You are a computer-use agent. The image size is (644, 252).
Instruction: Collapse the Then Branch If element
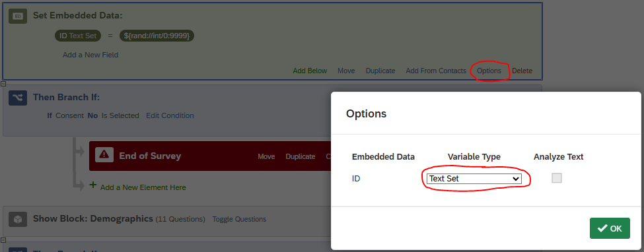point(3,84)
